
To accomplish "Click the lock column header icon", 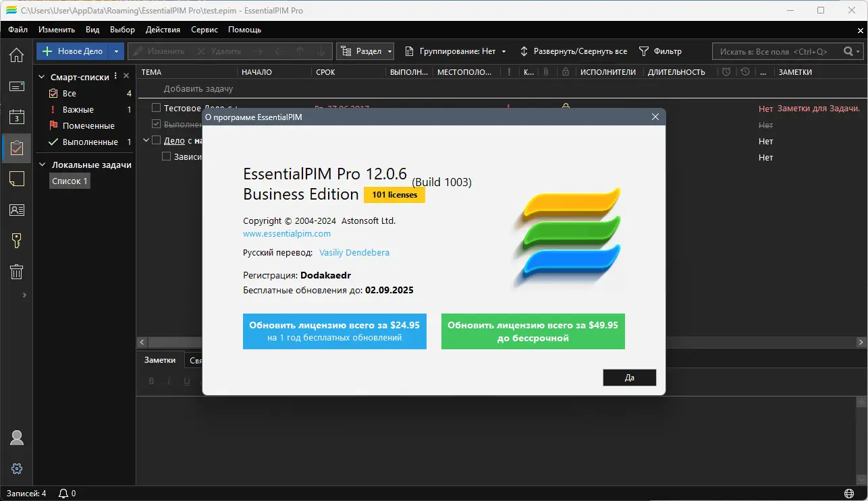I will [x=566, y=72].
